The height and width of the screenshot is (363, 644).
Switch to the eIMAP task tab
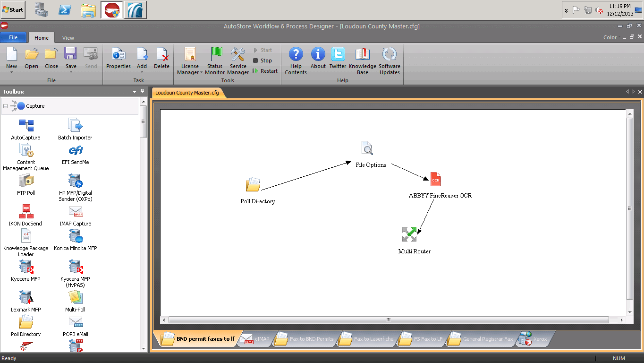pyautogui.click(x=254, y=339)
